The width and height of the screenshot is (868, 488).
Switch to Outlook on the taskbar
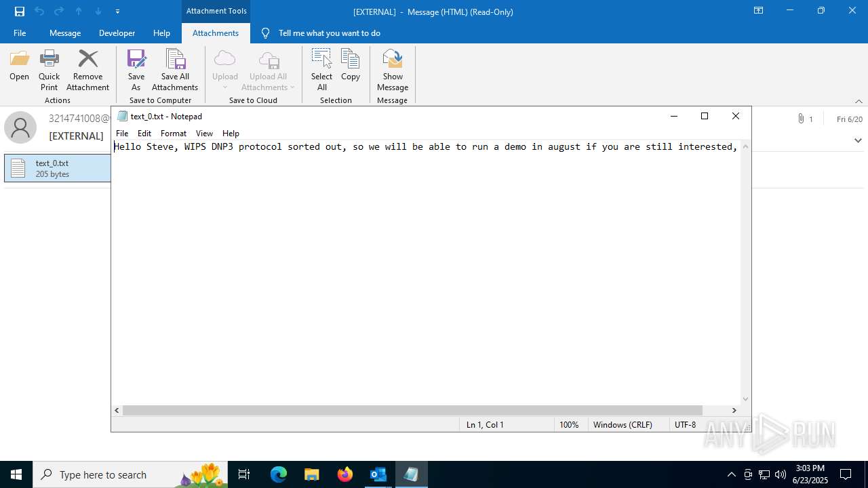[x=378, y=474]
